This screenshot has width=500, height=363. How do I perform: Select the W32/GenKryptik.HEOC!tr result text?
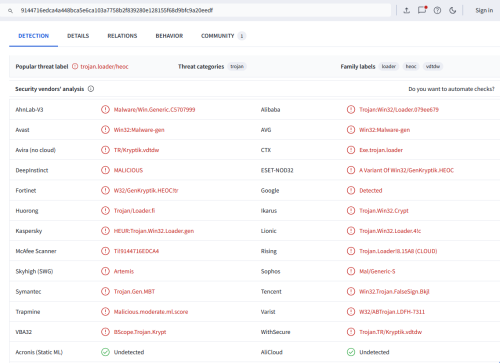click(x=146, y=191)
